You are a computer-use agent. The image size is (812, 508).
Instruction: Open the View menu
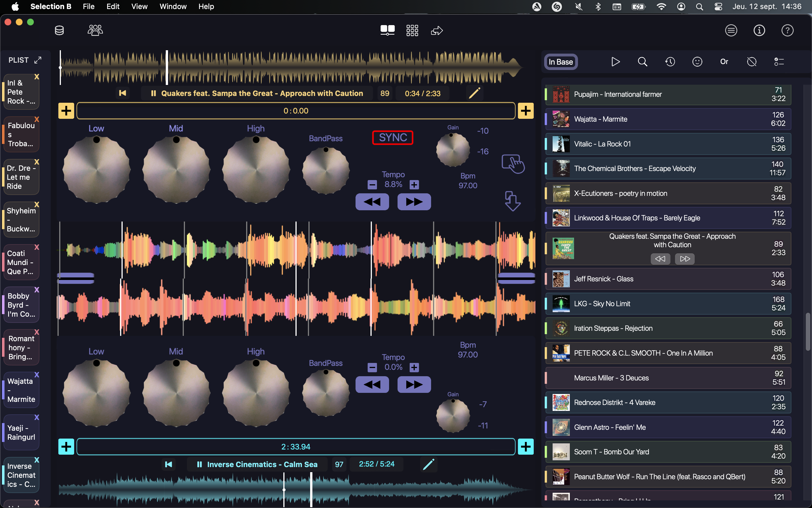139,6
